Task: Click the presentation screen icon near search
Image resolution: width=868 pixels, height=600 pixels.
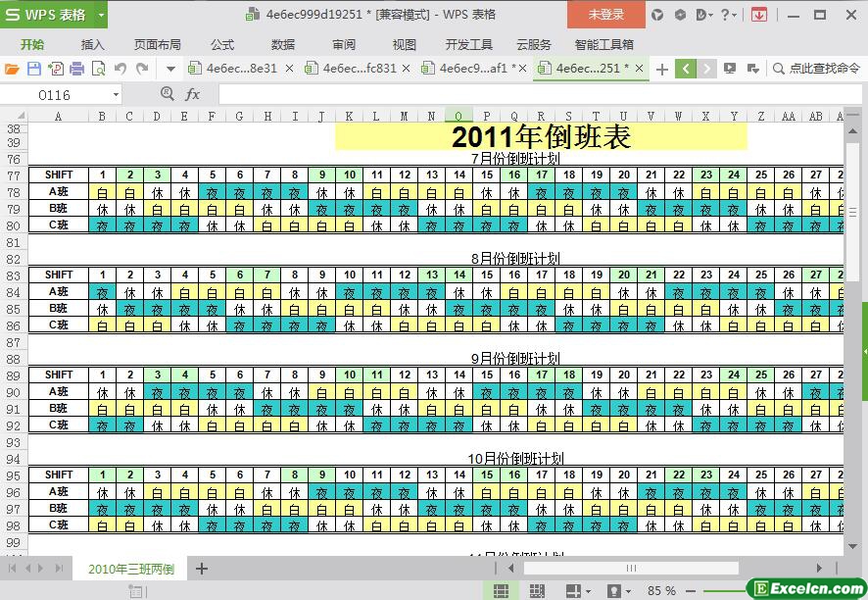Action: point(730,69)
